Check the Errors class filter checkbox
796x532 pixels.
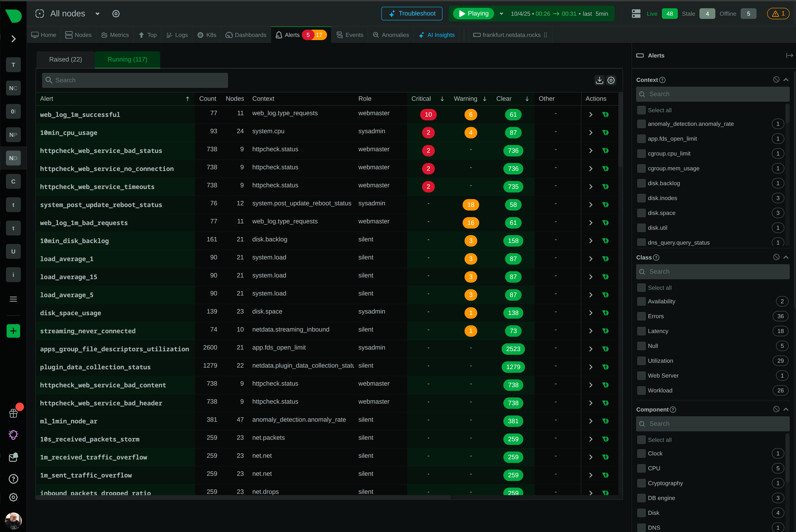coord(641,316)
